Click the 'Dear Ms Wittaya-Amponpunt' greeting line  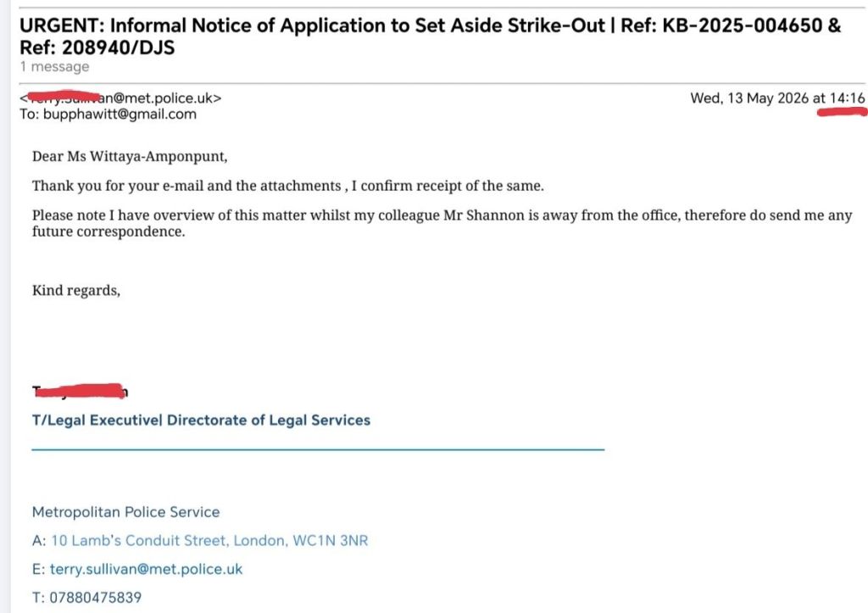[130, 156]
